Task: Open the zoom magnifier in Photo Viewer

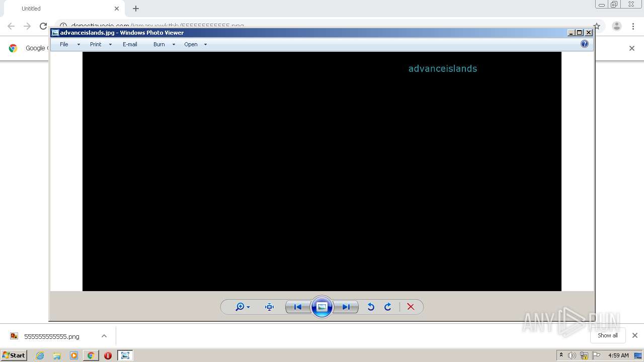Action: click(x=240, y=307)
